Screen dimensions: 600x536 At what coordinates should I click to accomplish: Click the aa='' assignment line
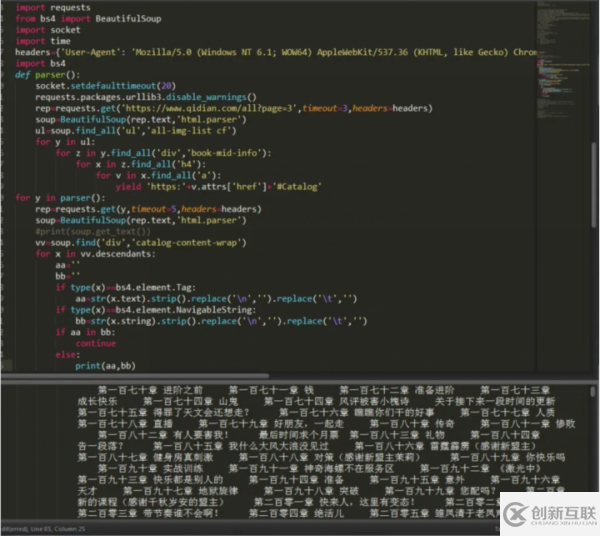tap(68, 265)
